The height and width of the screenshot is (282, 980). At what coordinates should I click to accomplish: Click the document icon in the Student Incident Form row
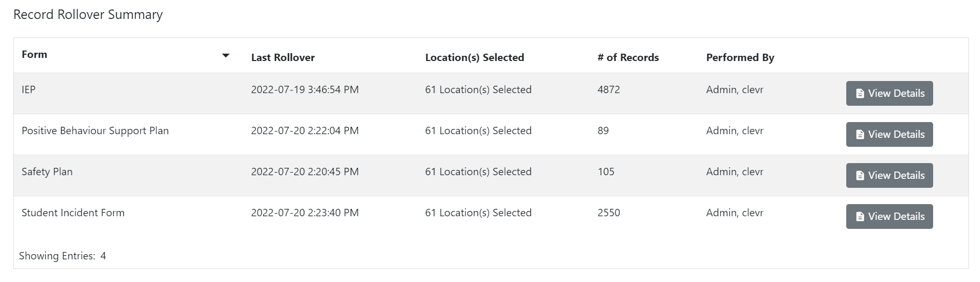pos(860,217)
